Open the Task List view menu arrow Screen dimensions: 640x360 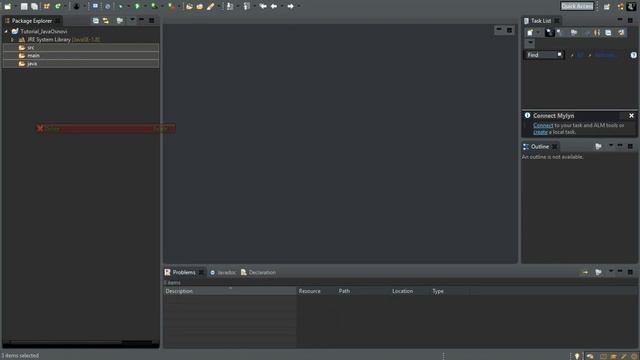click(x=530, y=43)
